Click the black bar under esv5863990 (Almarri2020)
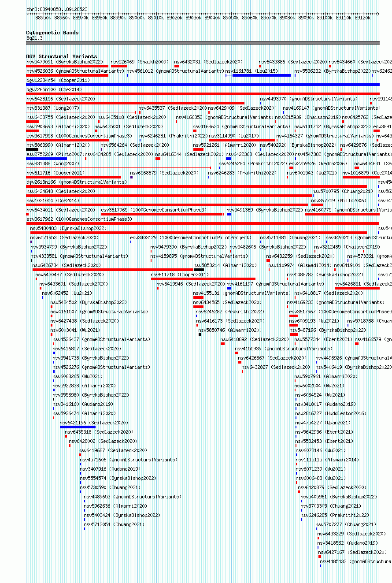The image size is (392, 583). click(x=32, y=149)
